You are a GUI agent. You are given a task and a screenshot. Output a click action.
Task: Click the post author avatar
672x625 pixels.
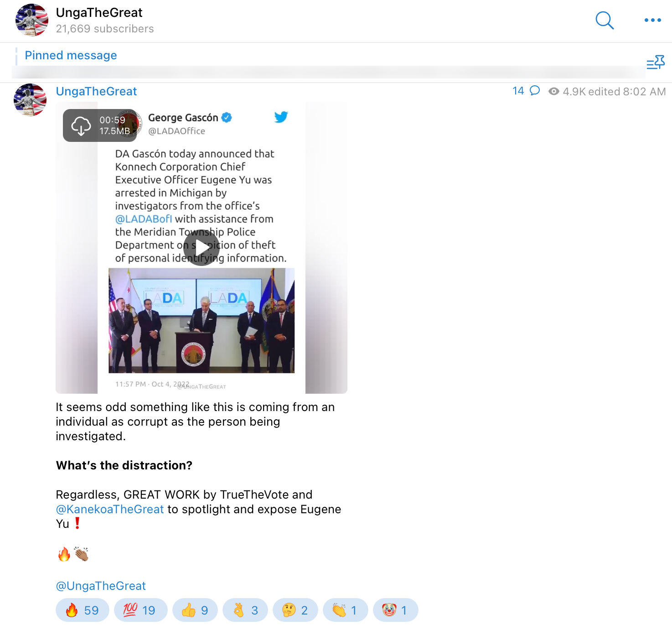[x=30, y=100]
